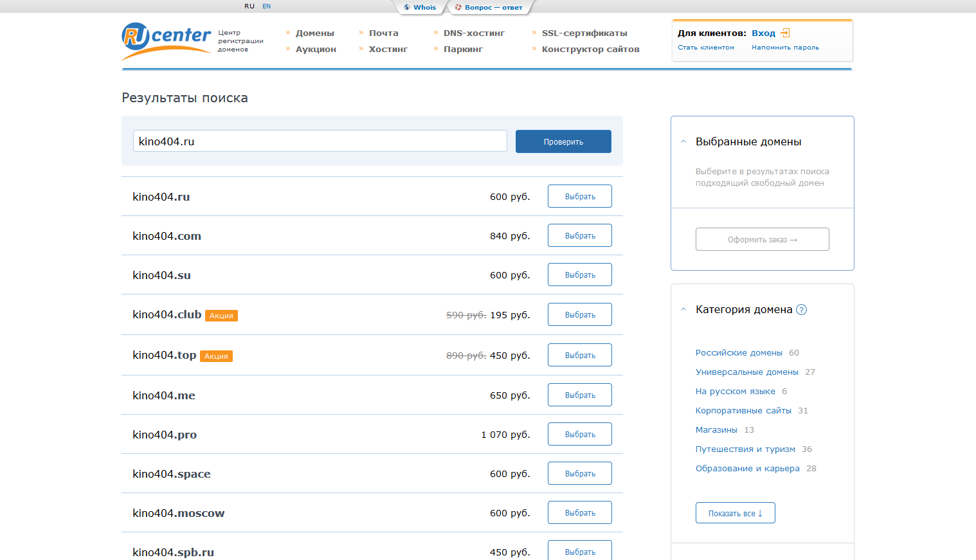Filter by На русском языке category
This screenshot has width=976, height=560.
(736, 392)
